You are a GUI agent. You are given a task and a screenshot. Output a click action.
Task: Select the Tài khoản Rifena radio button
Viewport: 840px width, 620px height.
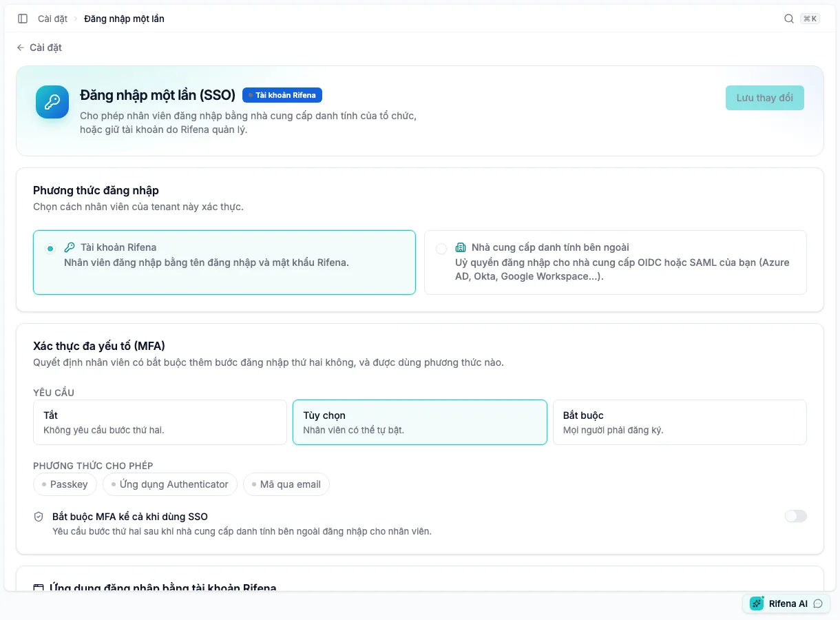(50, 248)
